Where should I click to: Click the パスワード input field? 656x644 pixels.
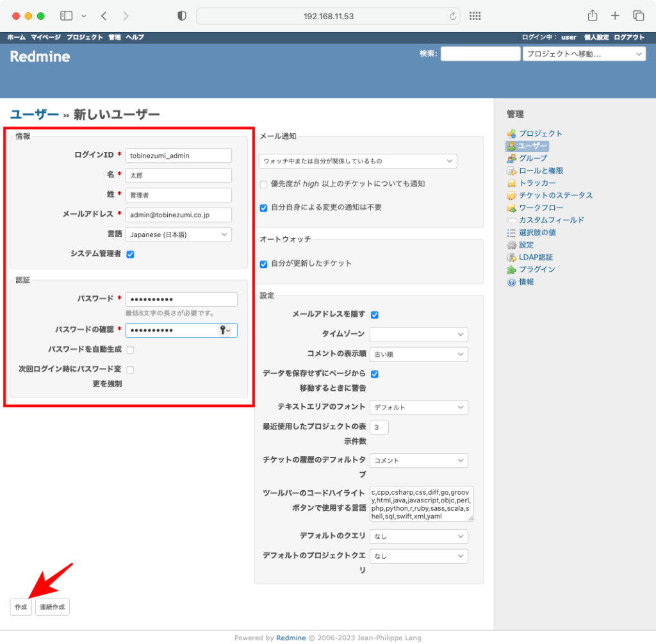tap(181, 299)
